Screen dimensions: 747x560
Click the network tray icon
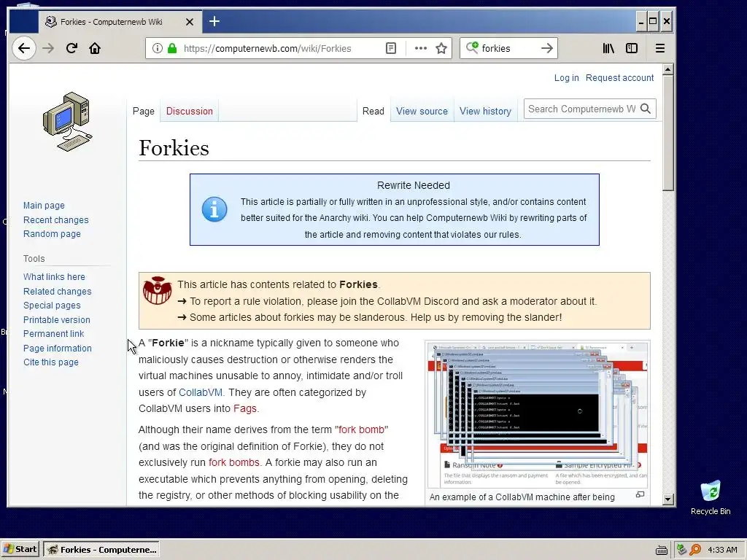click(681, 550)
